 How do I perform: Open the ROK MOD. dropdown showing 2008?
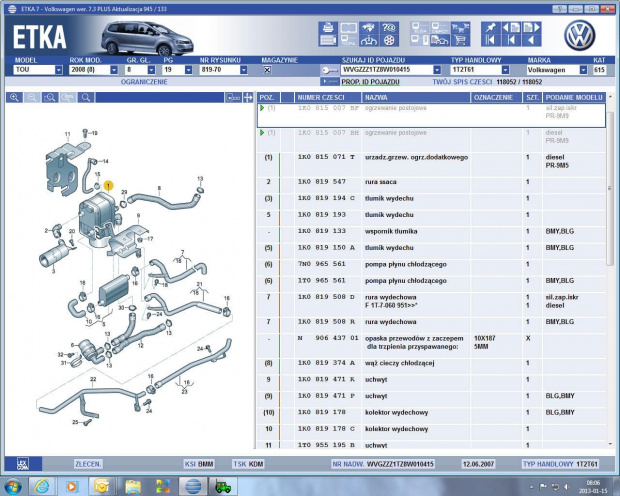(x=114, y=70)
